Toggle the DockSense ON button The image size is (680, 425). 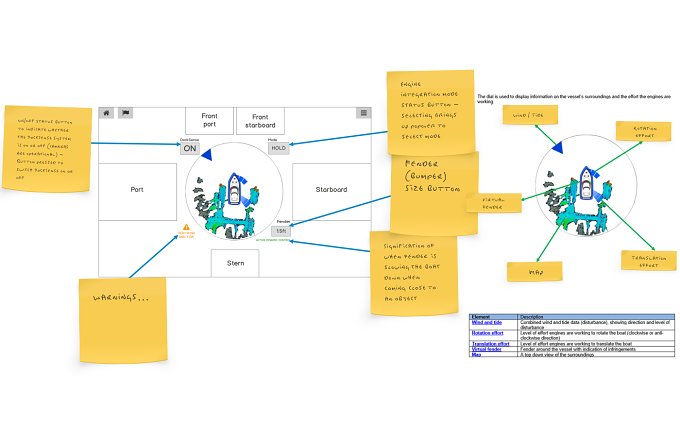click(x=190, y=148)
